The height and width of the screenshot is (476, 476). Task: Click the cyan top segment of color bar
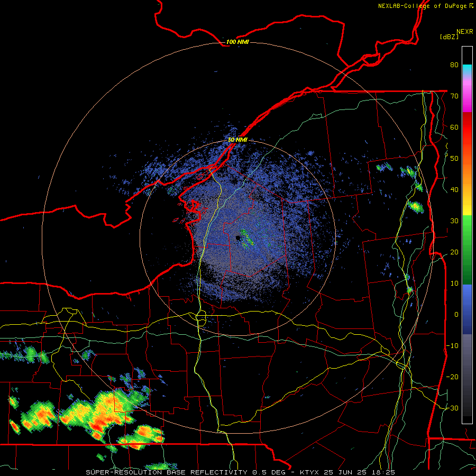click(467, 69)
